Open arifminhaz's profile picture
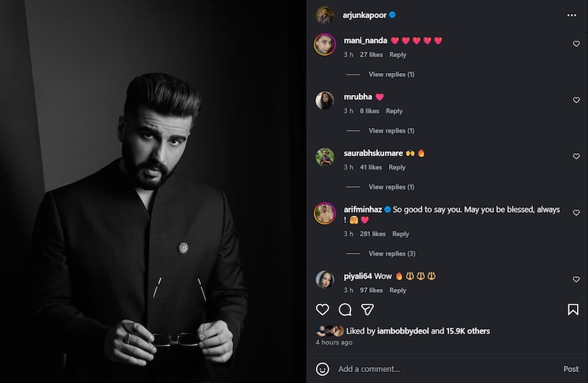The height and width of the screenshot is (383, 588). point(325,213)
